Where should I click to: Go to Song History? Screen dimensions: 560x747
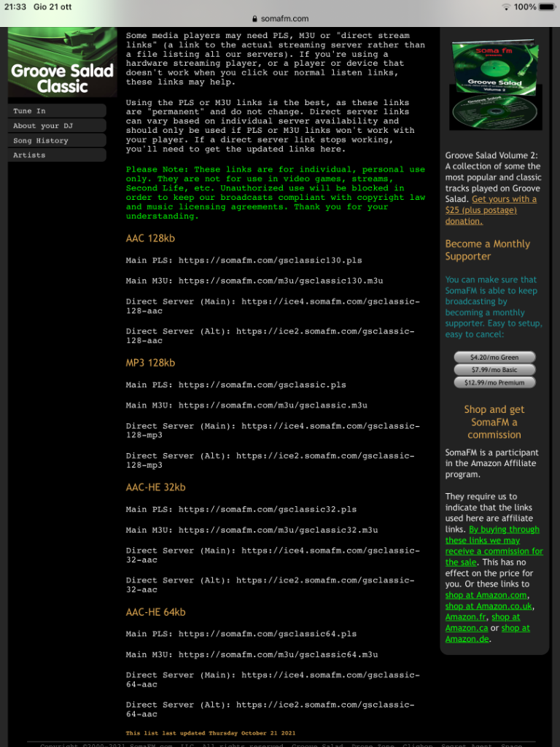coord(57,141)
